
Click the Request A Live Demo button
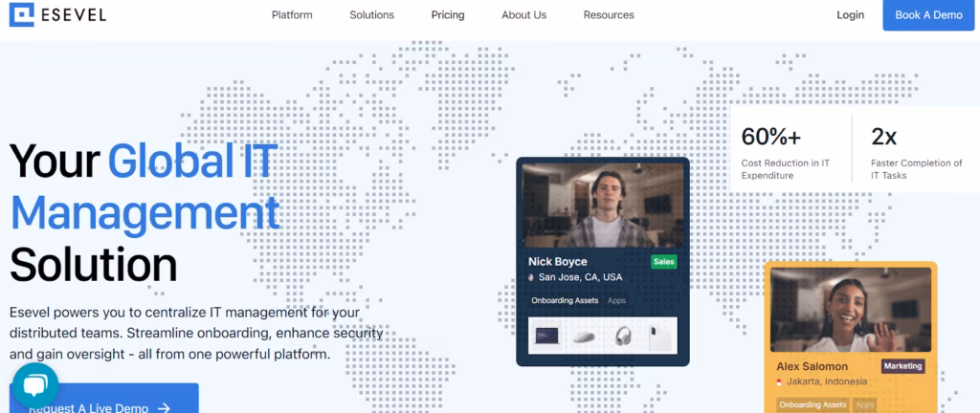tap(104, 398)
